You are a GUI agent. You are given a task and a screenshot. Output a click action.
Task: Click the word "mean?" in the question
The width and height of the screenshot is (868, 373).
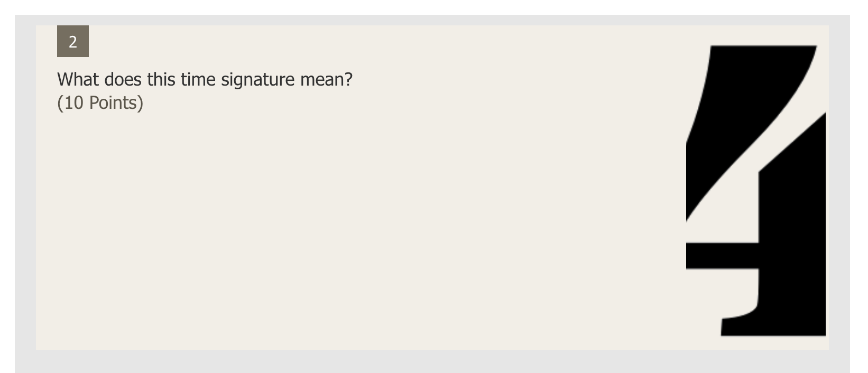click(326, 80)
